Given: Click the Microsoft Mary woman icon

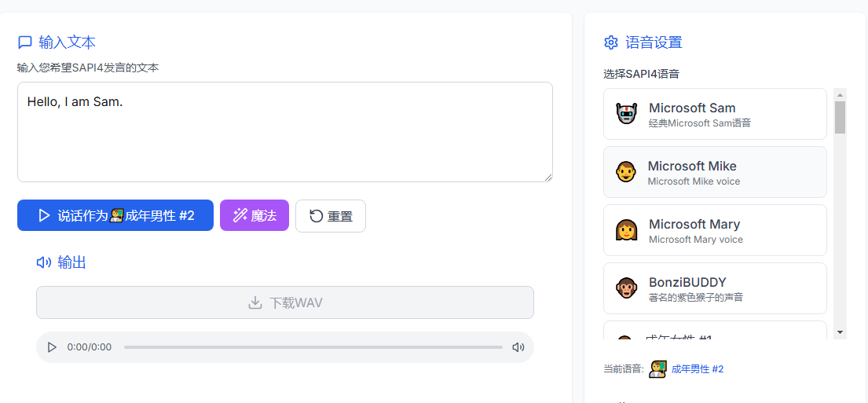Looking at the screenshot, I should pos(627,230).
